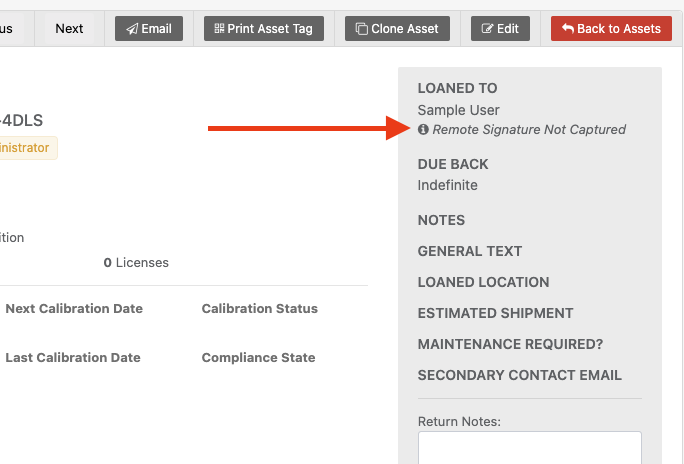Click the reply arrow icon on Back to Assets
This screenshot has width=684, height=464.
(x=568, y=29)
